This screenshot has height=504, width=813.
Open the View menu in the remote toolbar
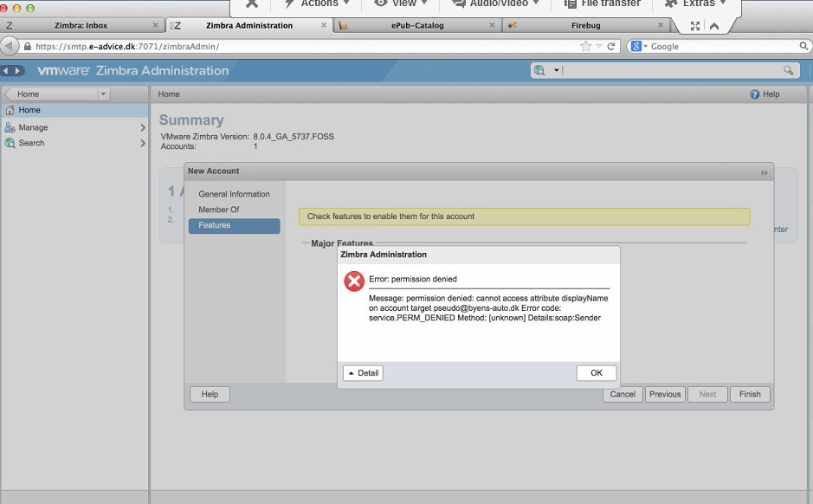click(x=402, y=3)
